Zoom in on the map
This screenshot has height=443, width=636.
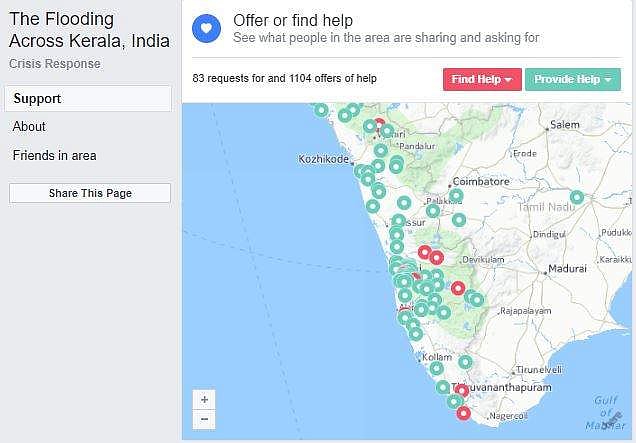pos(204,399)
